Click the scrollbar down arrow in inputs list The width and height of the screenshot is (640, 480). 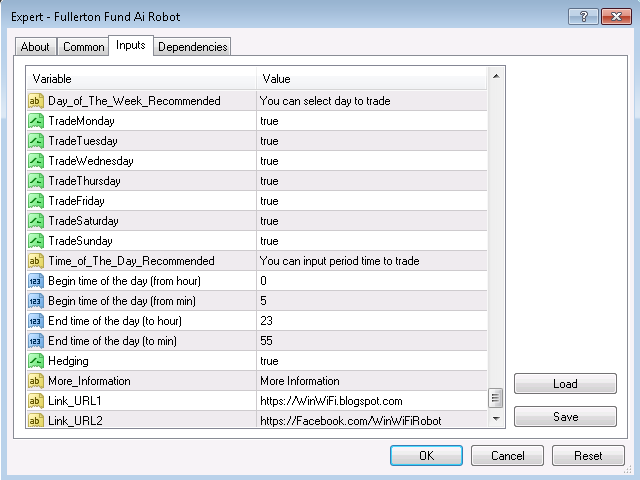[x=496, y=419]
